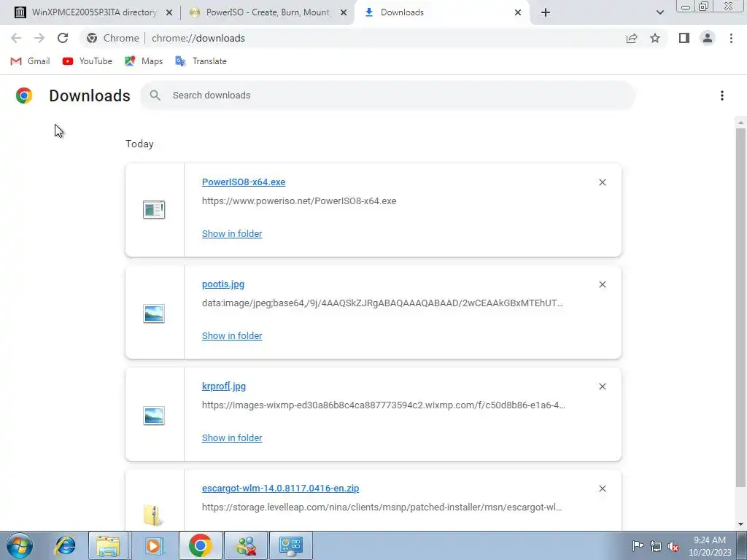Open the Translate bookmark
The height and width of the screenshot is (560, 747).
click(x=201, y=61)
